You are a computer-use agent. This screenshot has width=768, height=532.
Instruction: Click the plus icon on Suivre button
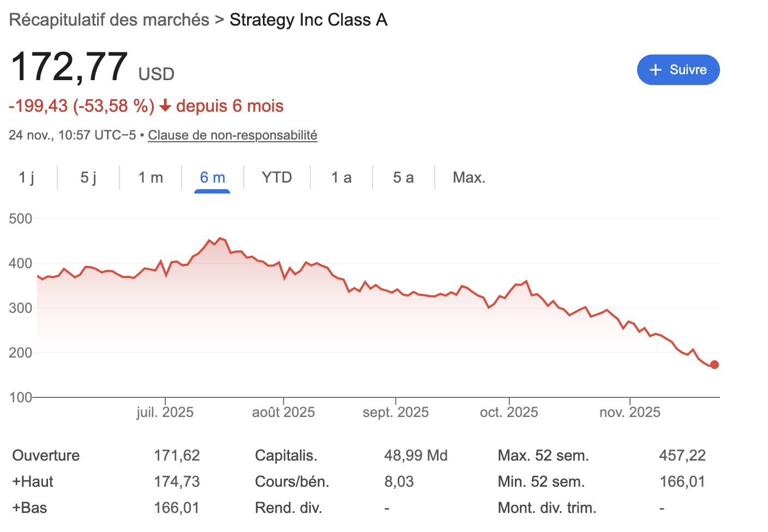pyautogui.click(x=656, y=70)
